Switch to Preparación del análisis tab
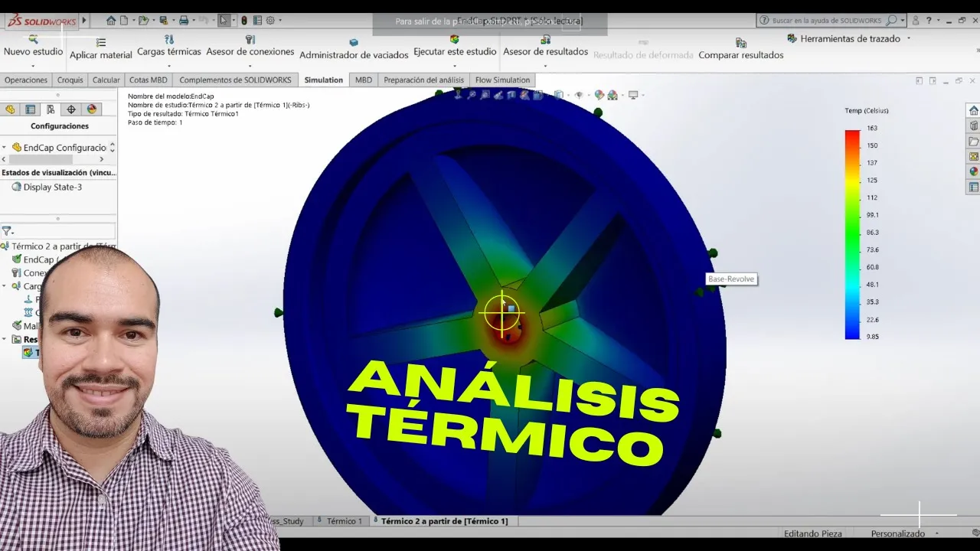Screen dimensions: 980x551 423,80
